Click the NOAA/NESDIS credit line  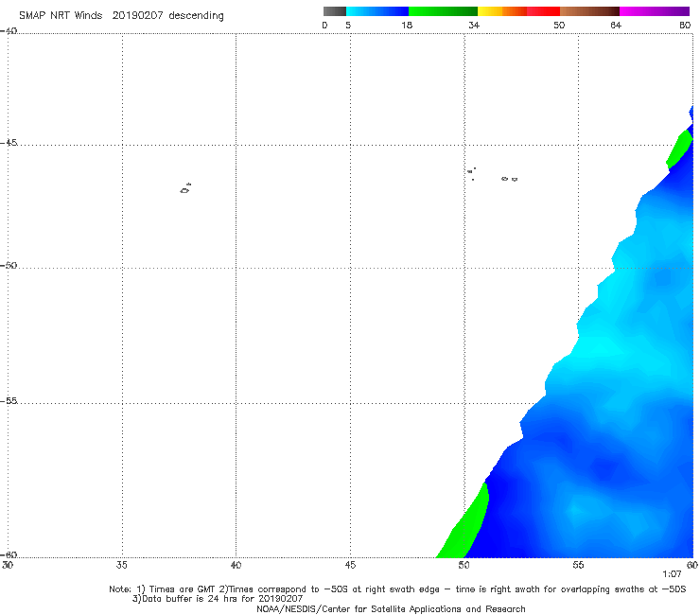click(391, 609)
